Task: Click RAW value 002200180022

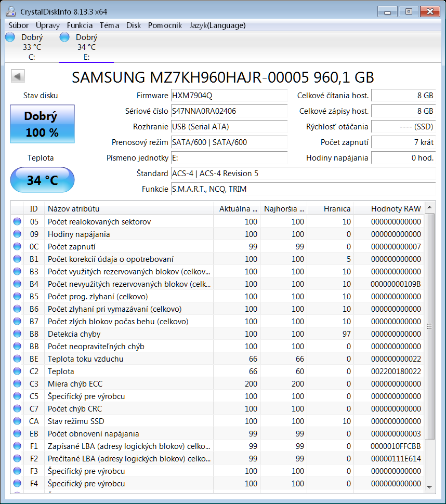Action: pos(396,372)
